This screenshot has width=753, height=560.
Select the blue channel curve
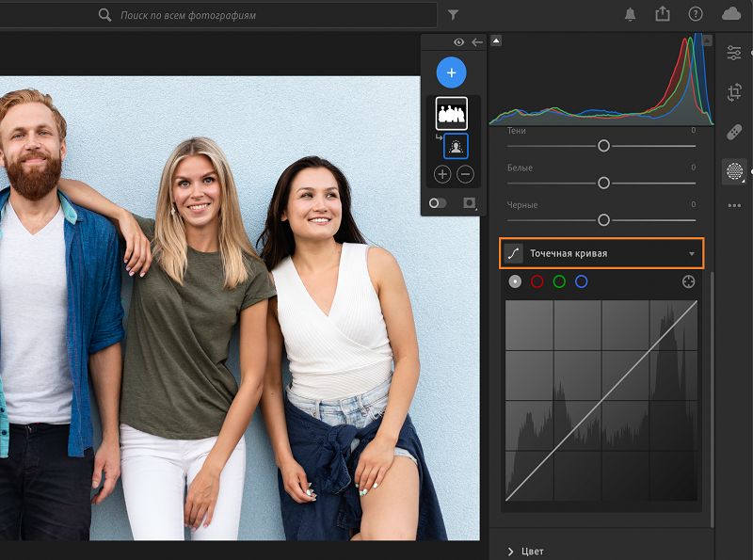tap(582, 281)
